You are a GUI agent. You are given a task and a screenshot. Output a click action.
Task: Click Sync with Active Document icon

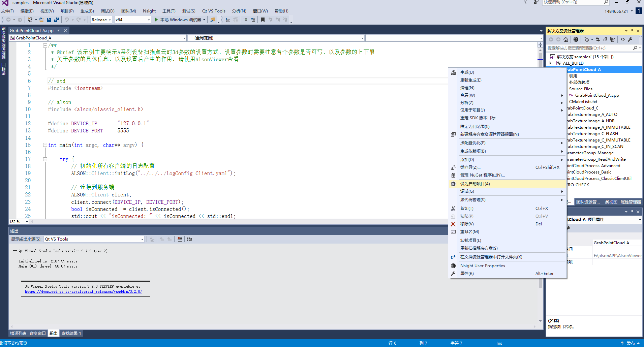point(598,39)
